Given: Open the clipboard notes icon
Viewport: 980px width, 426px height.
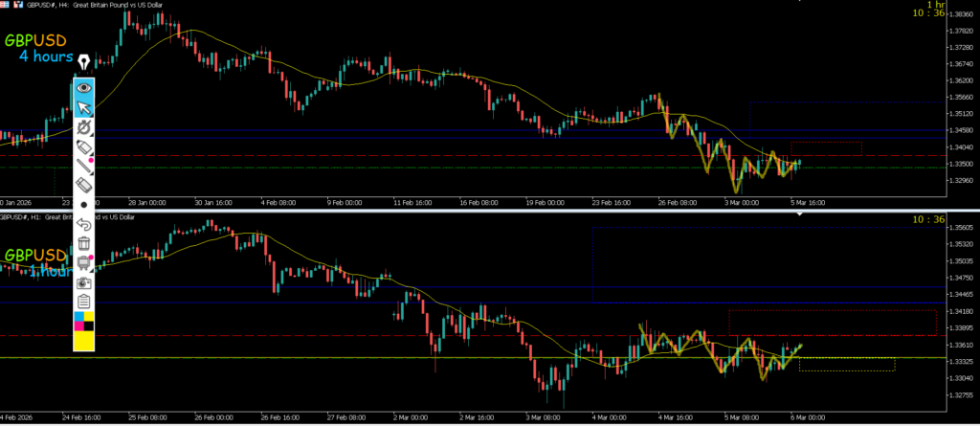Looking at the screenshot, I should 84,302.
